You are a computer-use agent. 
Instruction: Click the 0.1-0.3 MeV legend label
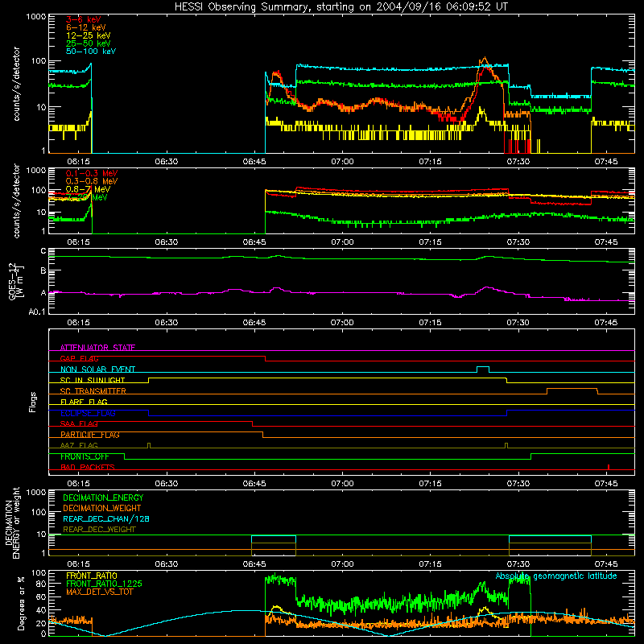click(91, 173)
